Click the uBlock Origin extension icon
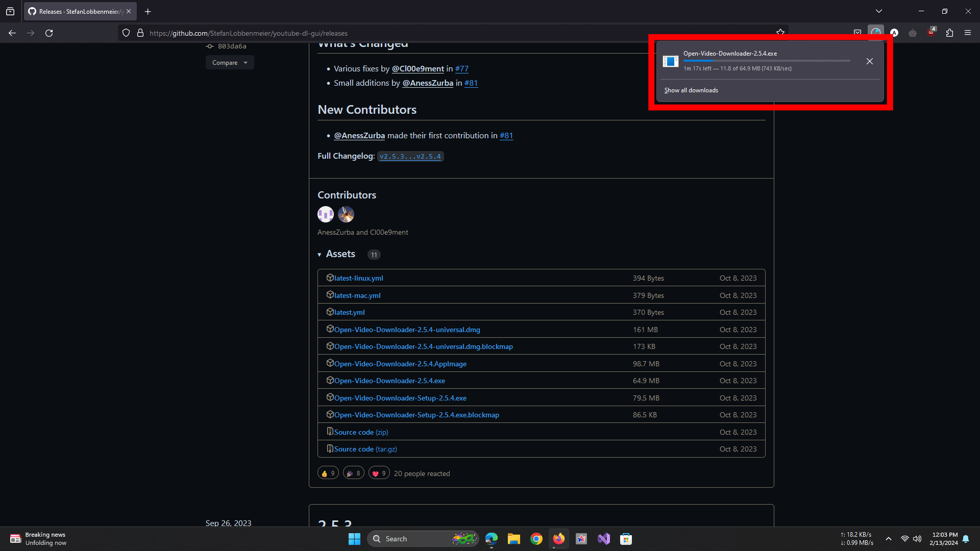This screenshot has height=551, width=980. (x=931, y=33)
